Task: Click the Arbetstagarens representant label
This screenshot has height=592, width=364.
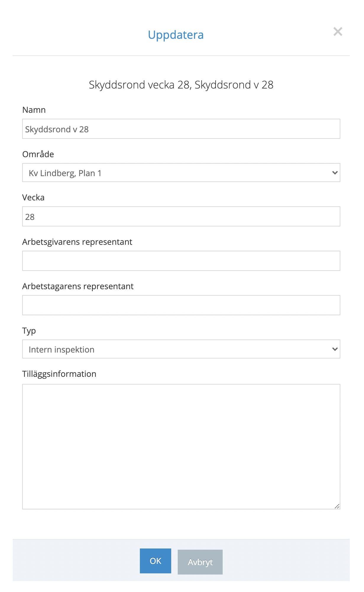Action: click(78, 287)
